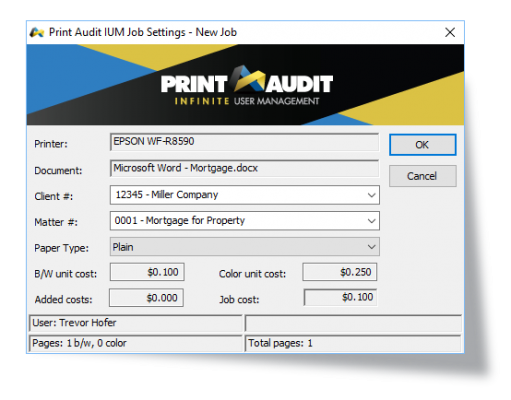Click the Printer field EPSON WF-R8590
511x400 pixels.
244,142
